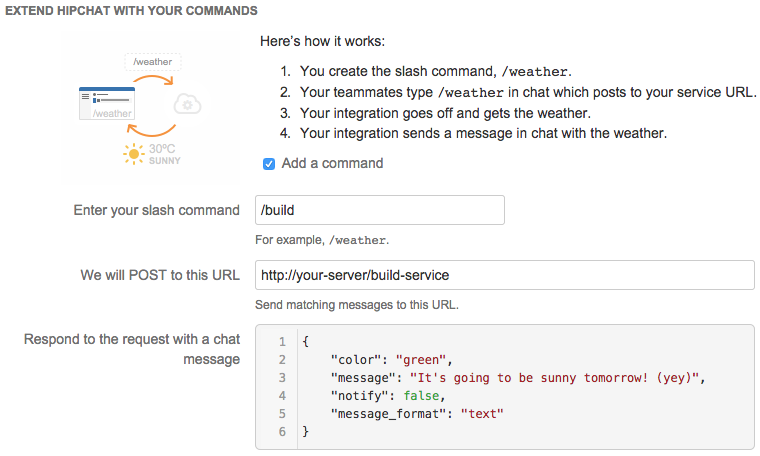Focus the slash command field containing /build
760x456 pixels.
[380, 210]
